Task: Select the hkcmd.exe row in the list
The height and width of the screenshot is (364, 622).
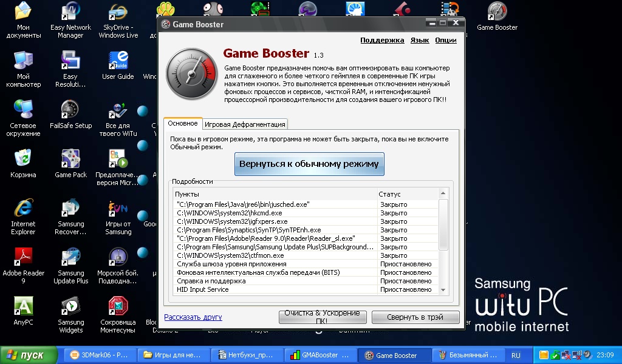Action: click(x=306, y=213)
